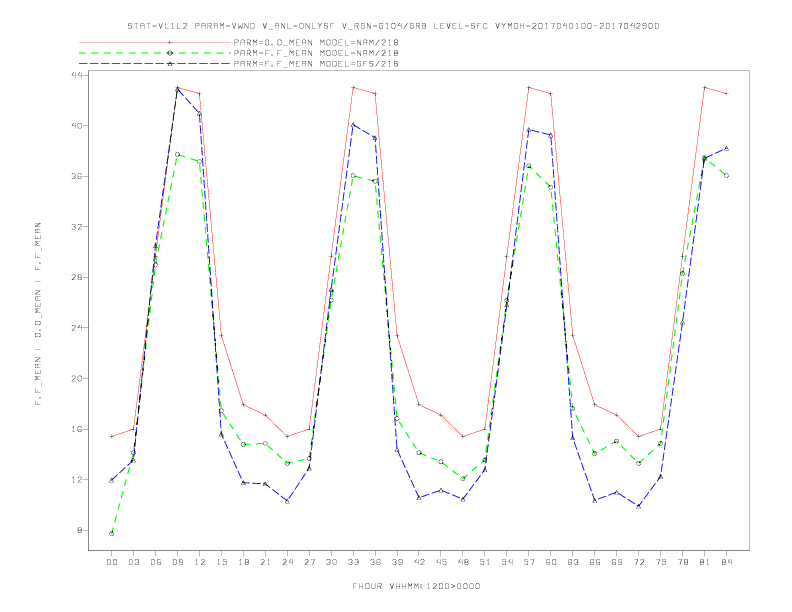
Task: Click the x-axis tick label 42
Action: (419, 562)
